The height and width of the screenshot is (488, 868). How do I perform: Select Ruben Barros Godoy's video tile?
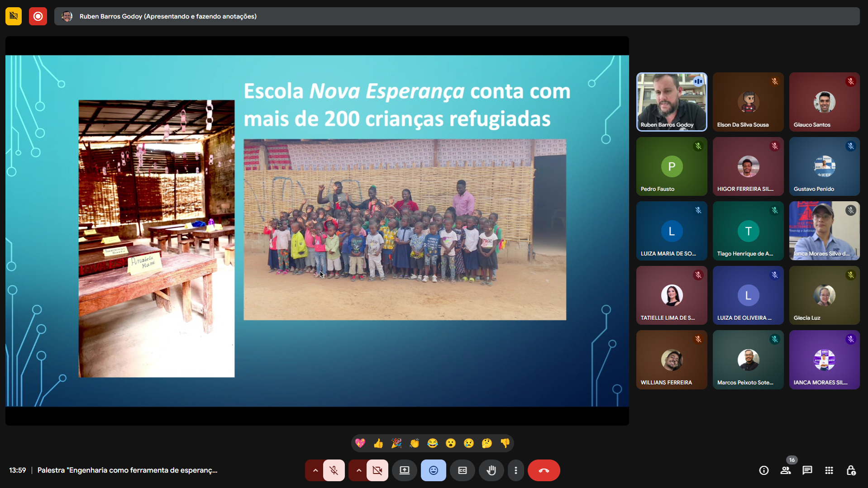[671, 102]
